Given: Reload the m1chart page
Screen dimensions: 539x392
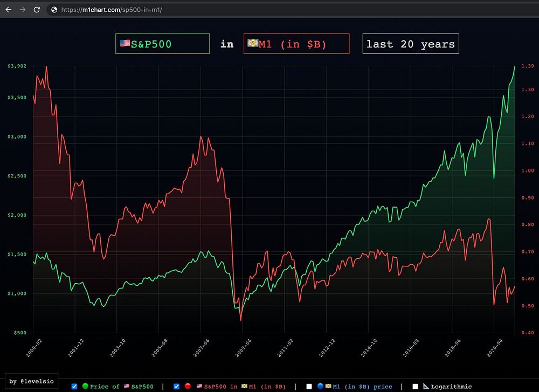Looking at the screenshot, I should 37,10.
